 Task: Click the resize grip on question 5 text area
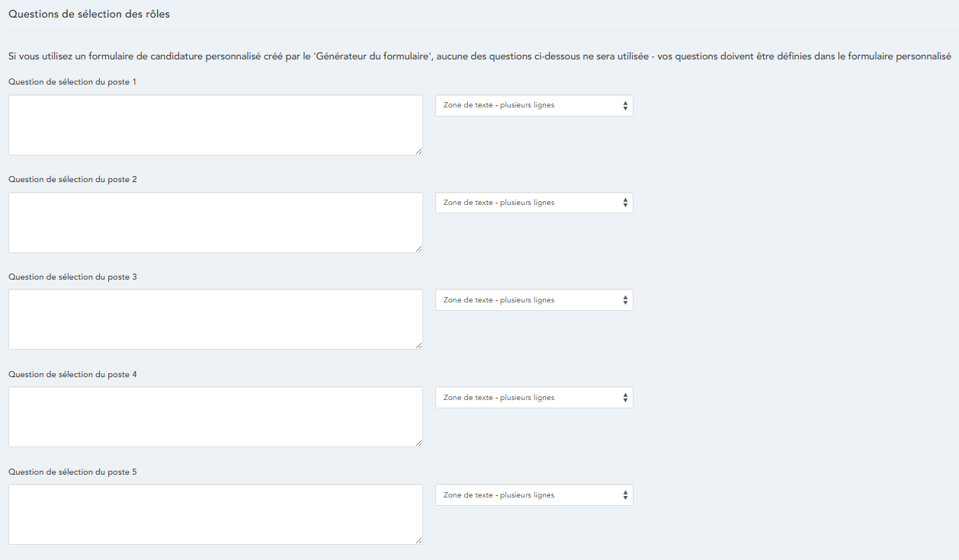click(x=419, y=540)
